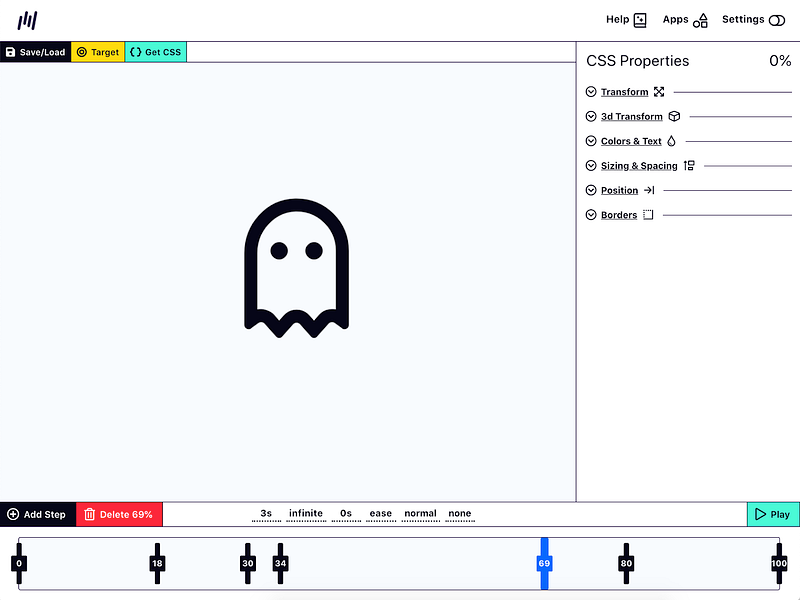Collapse the Colors & Text chevron
800x600 pixels.
click(x=590, y=141)
